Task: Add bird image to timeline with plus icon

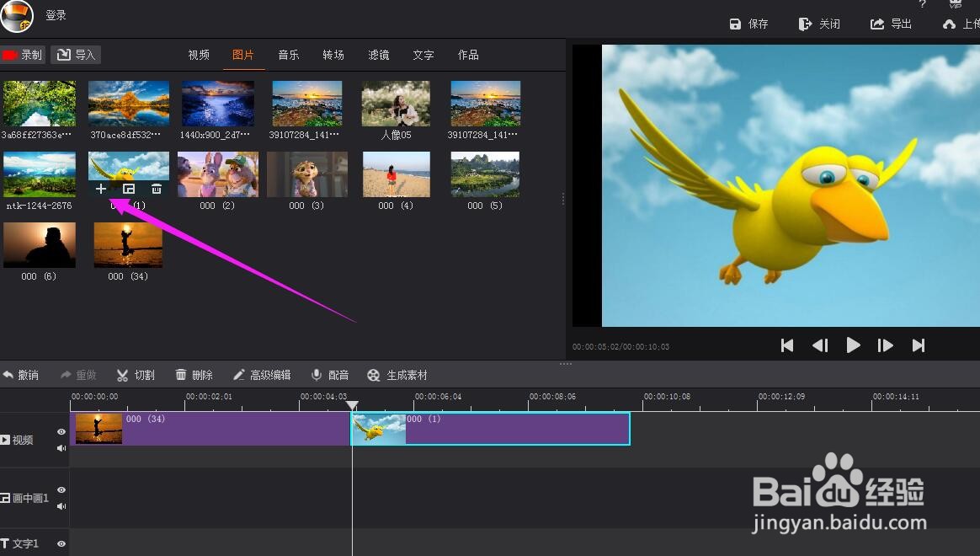Action: [101, 188]
